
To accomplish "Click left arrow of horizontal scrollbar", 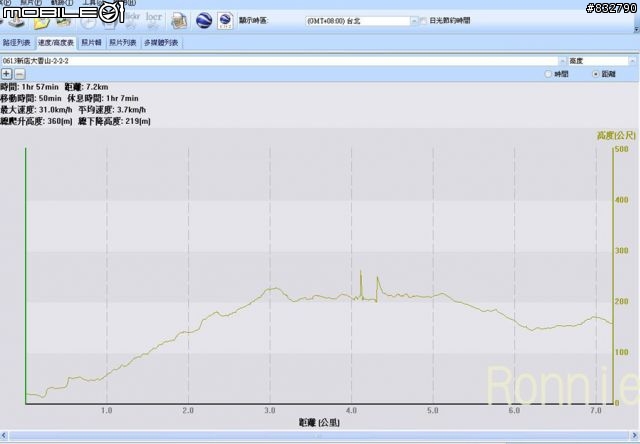I will pyautogui.click(x=4, y=436).
